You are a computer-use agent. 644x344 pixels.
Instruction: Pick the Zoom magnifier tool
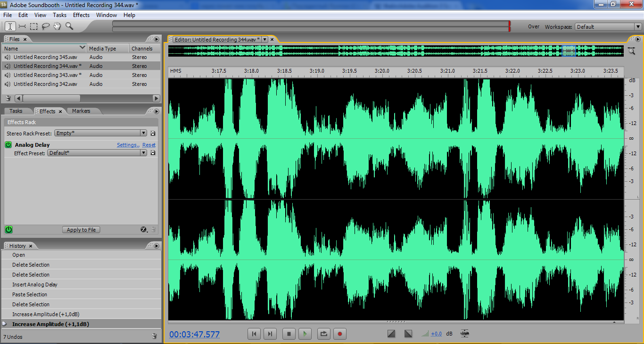[x=69, y=26]
